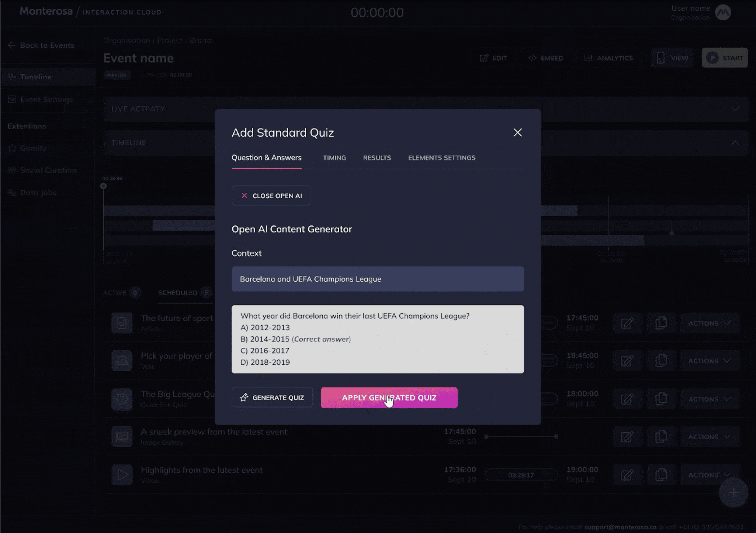Open the Elements Settings tab
This screenshot has height=533, width=756.
441,158
